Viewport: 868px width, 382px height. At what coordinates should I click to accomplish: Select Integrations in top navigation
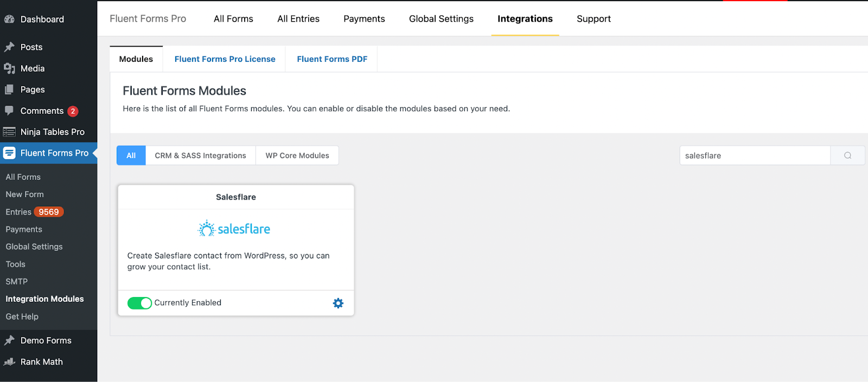pyautogui.click(x=525, y=19)
